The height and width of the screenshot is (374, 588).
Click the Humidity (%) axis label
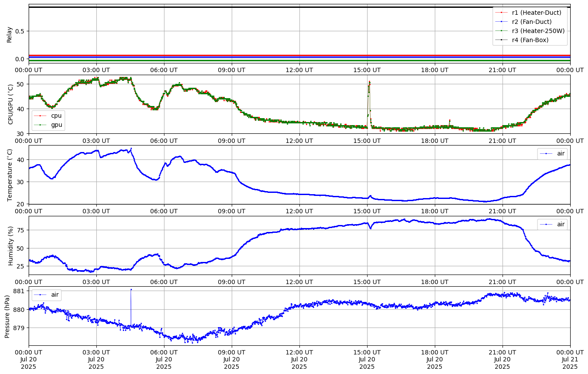[x=11, y=245]
